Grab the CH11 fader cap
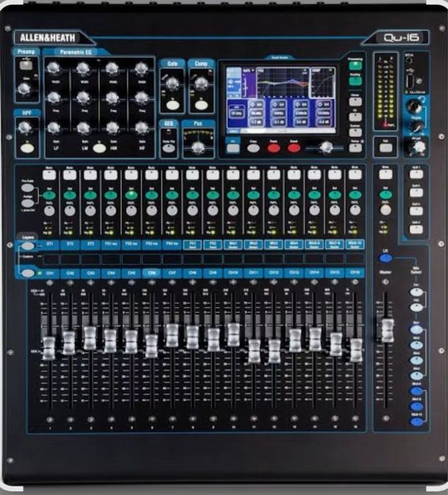 click(x=254, y=351)
